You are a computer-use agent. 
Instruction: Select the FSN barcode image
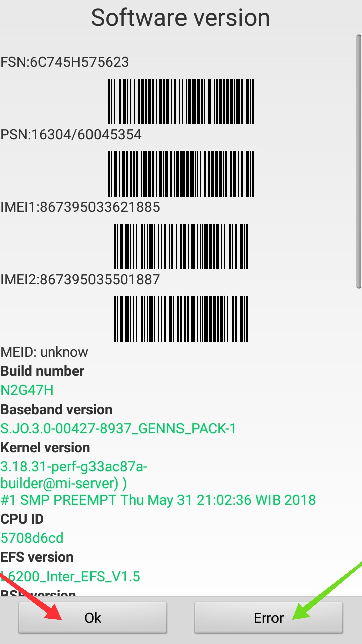coord(181,102)
